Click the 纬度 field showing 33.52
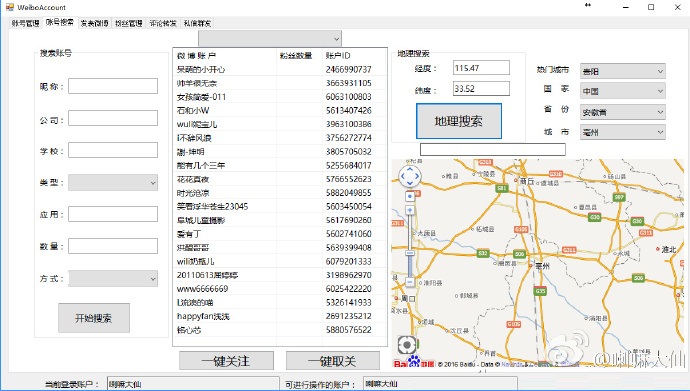Screen dimensions: 690x391 (x=481, y=88)
